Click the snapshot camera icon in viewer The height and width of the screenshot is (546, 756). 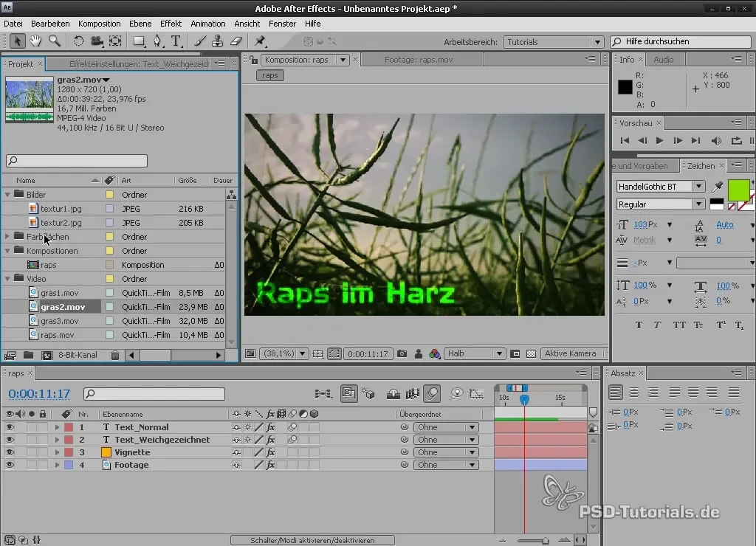402,353
